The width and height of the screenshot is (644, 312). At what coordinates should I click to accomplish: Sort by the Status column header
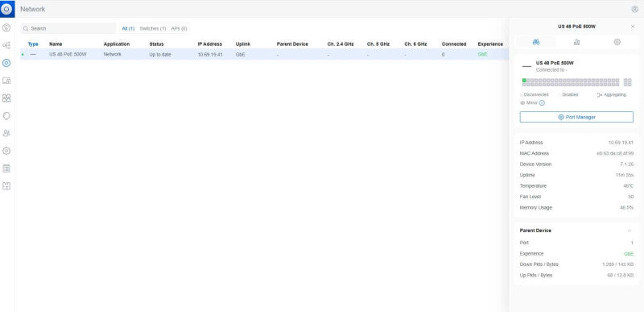coord(156,44)
